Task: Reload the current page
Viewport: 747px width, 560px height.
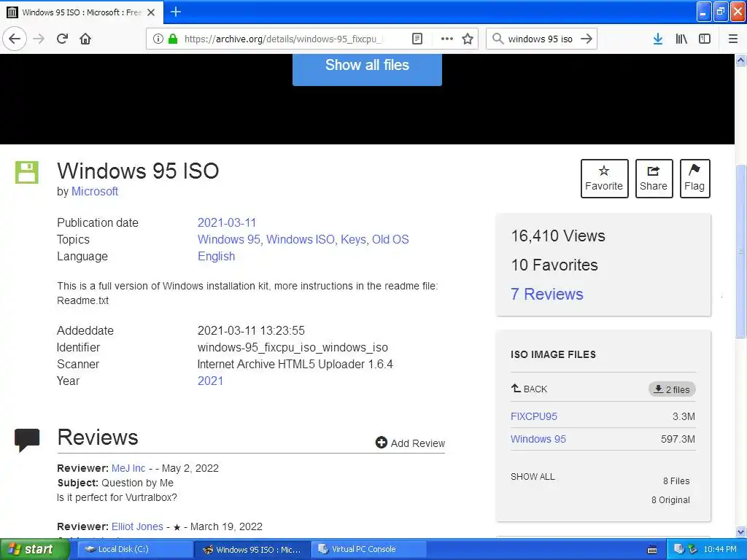Action: point(62,39)
